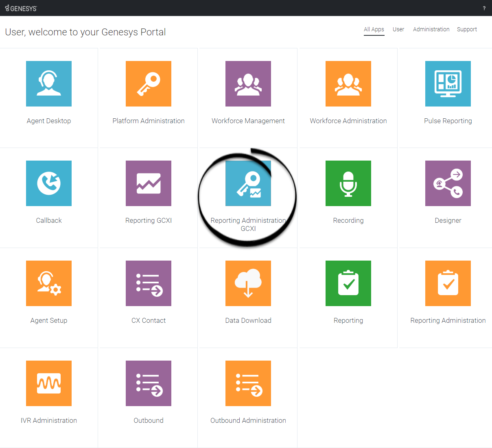The height and width of the screenshot is (448, 492).
Task: Click the Genesys logo in header
Action: coord(21,8)
